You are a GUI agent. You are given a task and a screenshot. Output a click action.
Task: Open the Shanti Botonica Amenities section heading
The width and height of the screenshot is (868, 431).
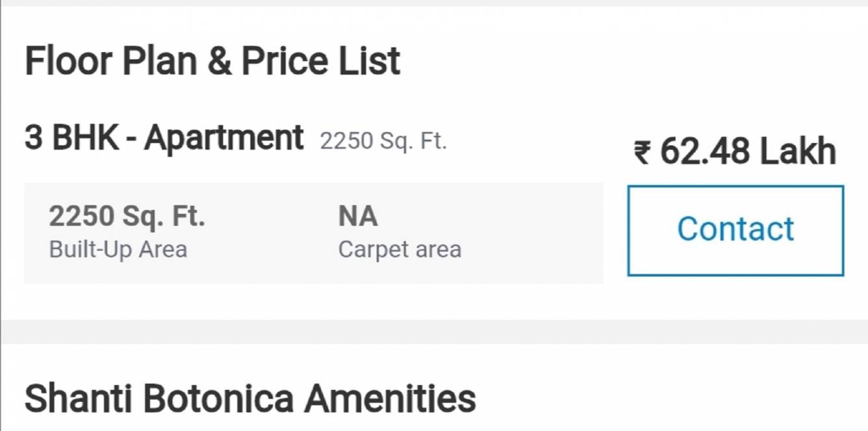click(250, 398)
